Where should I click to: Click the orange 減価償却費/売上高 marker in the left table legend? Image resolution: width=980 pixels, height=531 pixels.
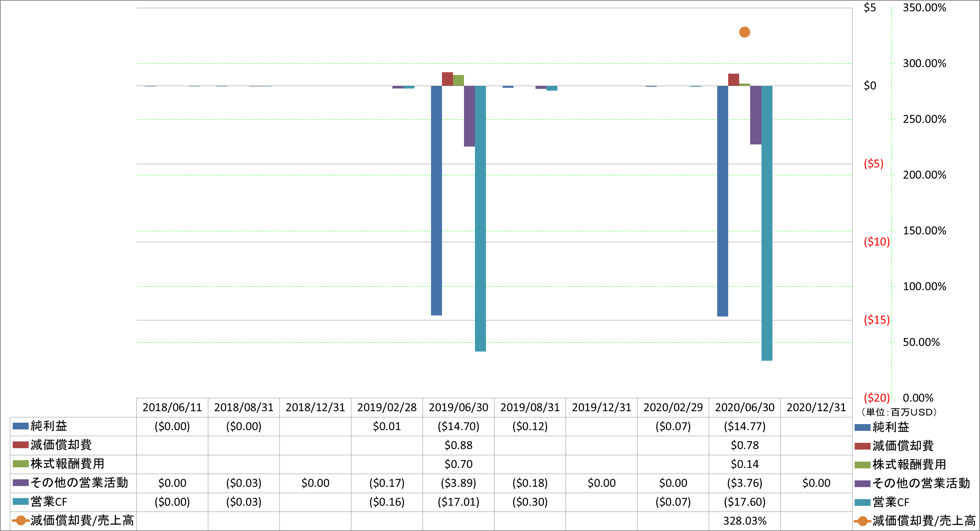21,520
